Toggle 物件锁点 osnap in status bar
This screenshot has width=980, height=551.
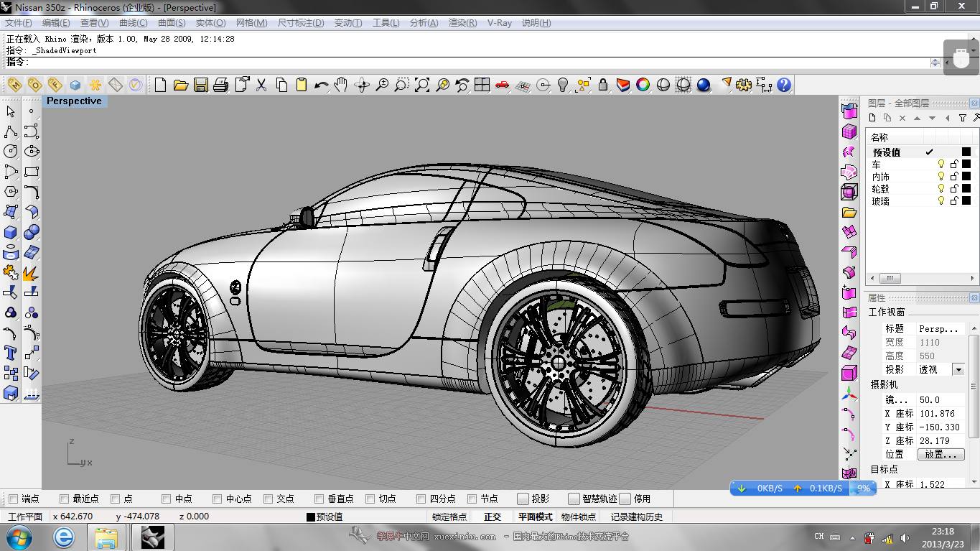(579, 517)
